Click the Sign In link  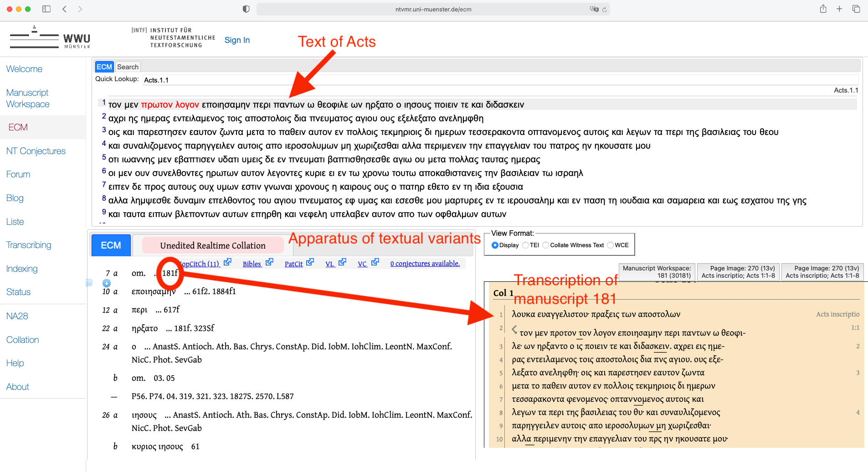tap(237, 40)
